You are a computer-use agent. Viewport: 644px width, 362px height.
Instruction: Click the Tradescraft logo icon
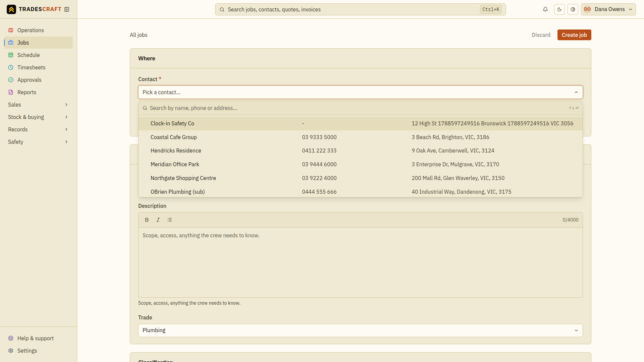(x=11, y=9)
